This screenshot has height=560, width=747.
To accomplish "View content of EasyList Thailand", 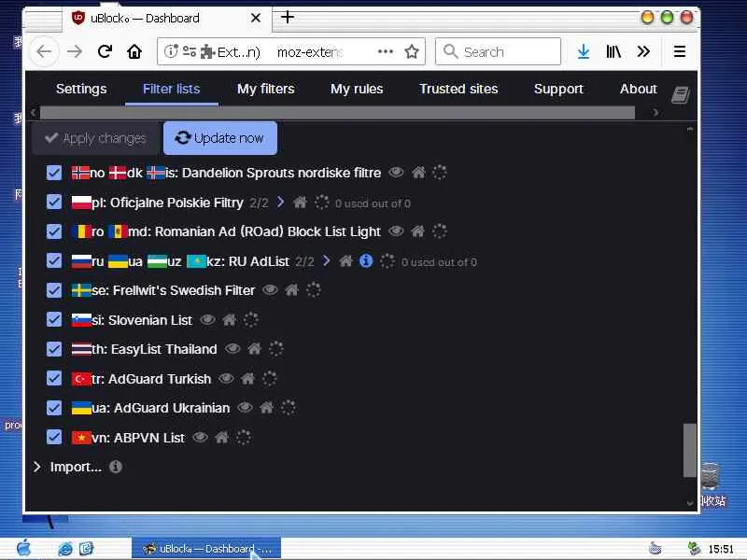I will (x=233, y=349).
